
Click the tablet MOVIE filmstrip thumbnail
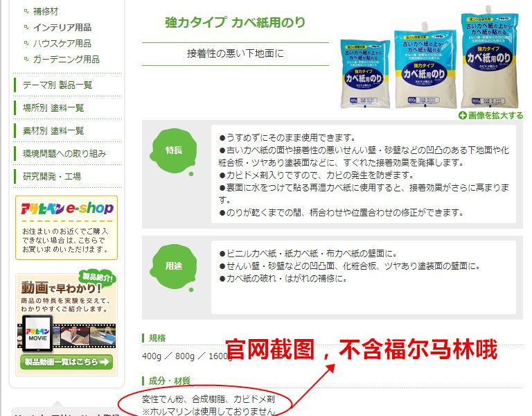pos(37,333)
